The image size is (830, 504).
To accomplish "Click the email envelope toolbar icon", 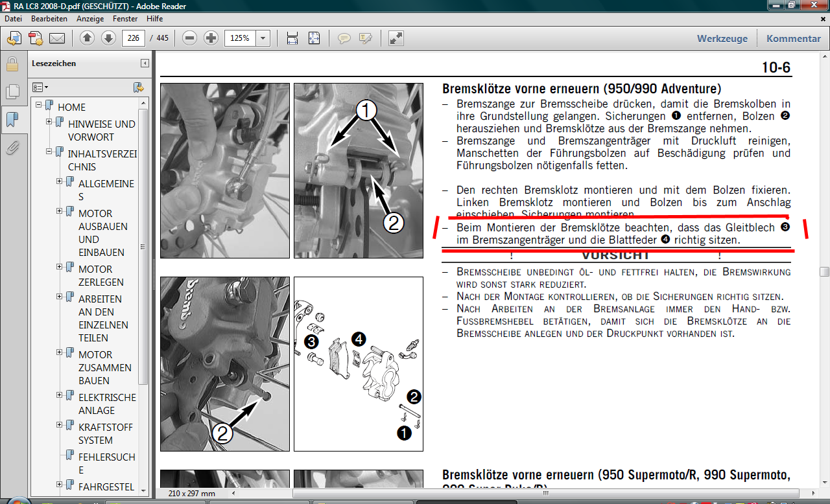I will (x=57, y=38).
